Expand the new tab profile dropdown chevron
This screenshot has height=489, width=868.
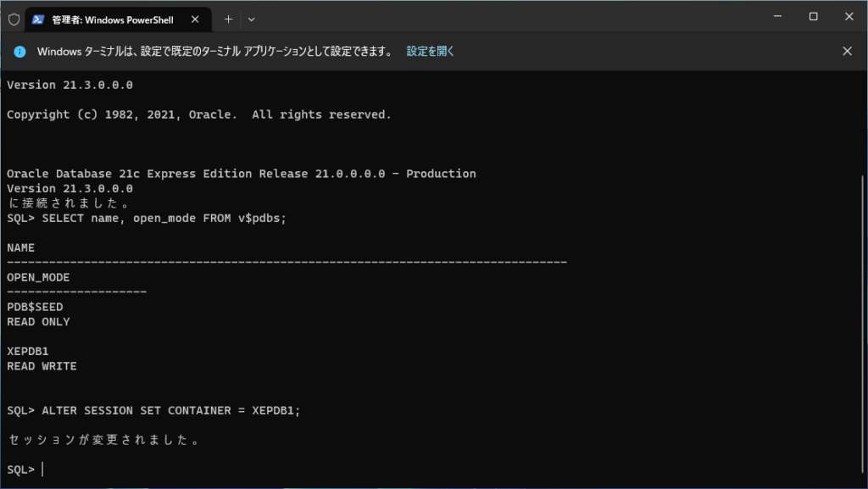click(x=251, y=19)
